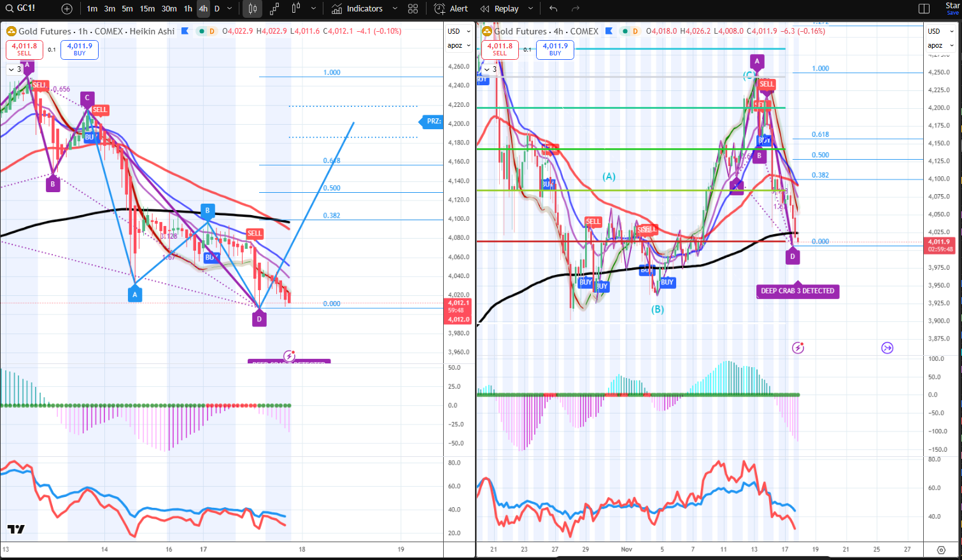Click BUY 4,011.9 on 4h chart
The width and height of the screenshot is (962, 560).
click(555, 50)
